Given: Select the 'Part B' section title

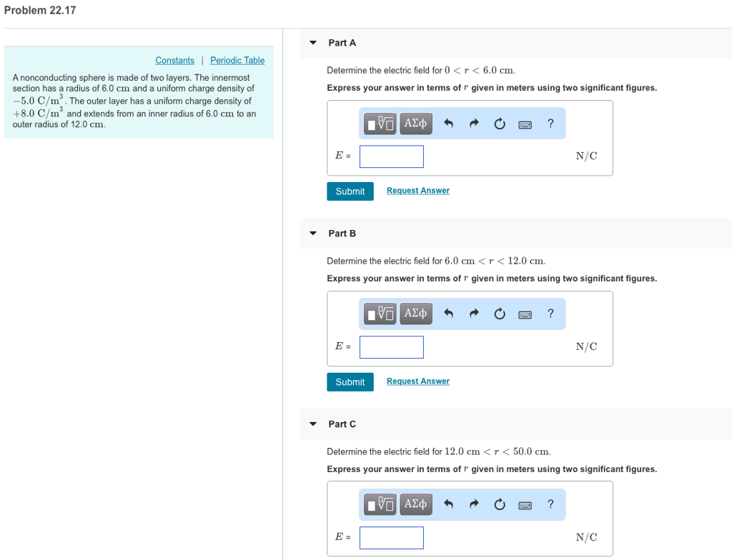Looking at the screenshot, I should tap(342, 234).
